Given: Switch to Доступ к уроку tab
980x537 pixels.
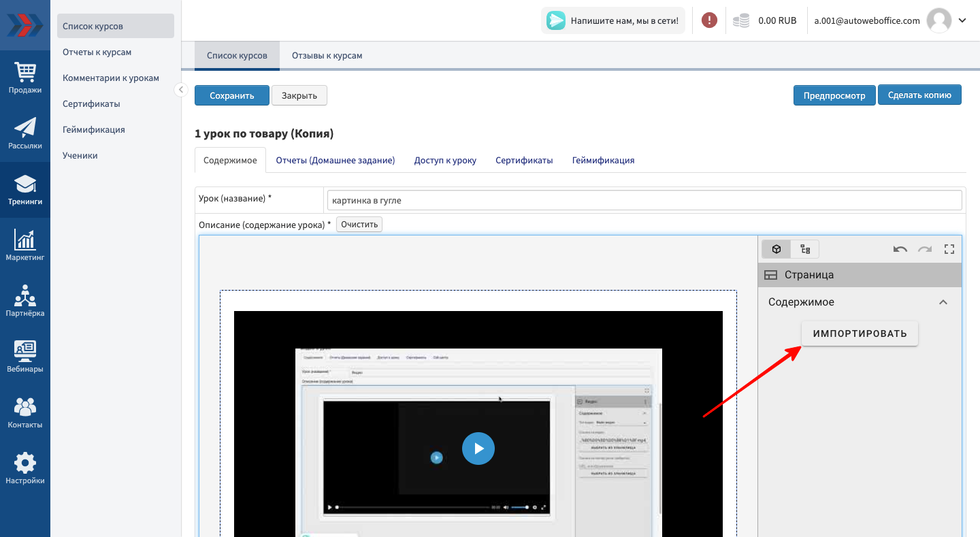Looking at the screenshot, I should click(445, 161).
